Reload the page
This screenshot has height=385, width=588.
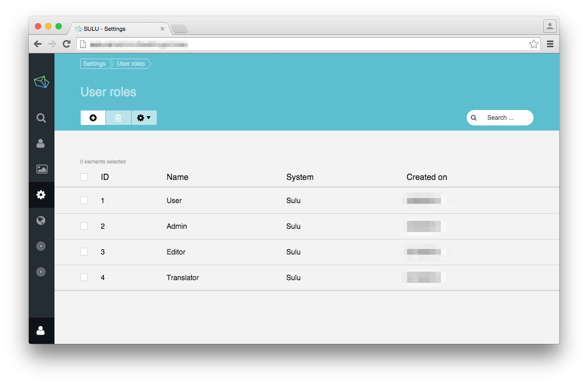tap(66, 44)
